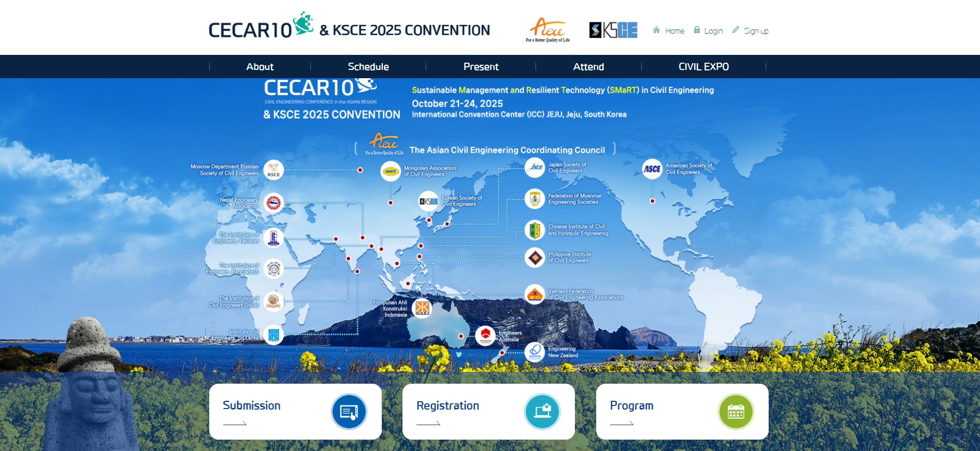Click the ACECC logo in header
Viewport: 980px width, 451px height.
coord(547,30)
